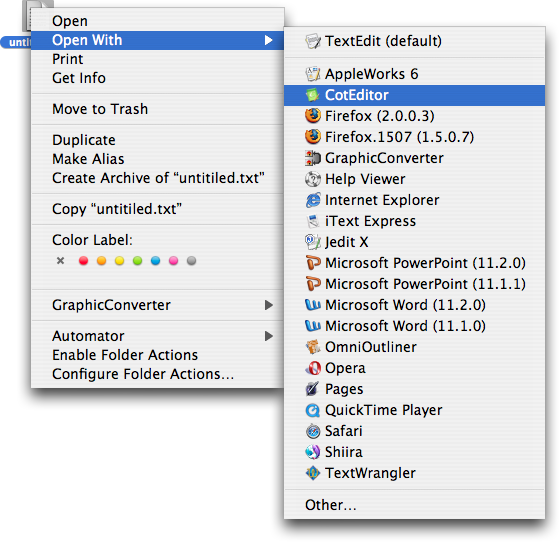The width and height of the screenshot is (559, 542).
Task: Apply the yellow color label
Action: point(119,261)
